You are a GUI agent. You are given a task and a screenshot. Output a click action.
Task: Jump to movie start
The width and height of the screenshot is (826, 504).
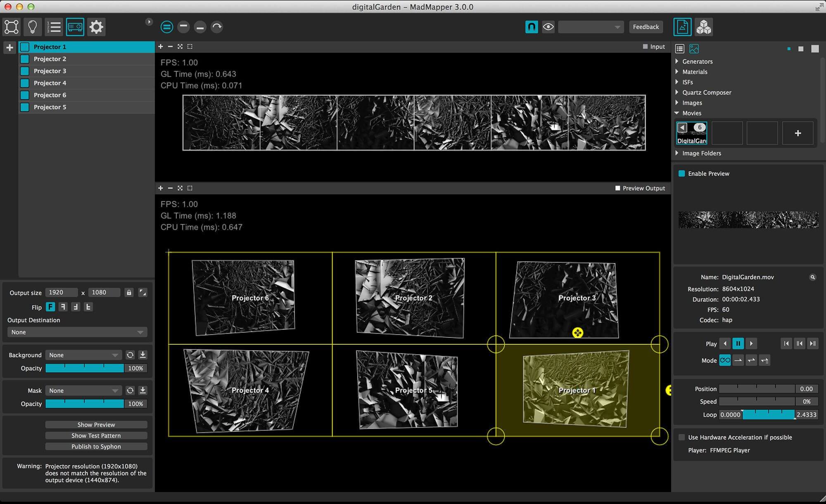point(786,343)
